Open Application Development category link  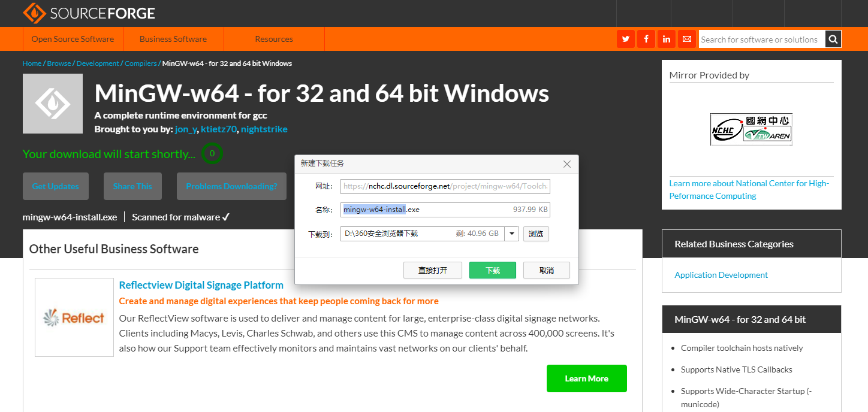point(721,275)
